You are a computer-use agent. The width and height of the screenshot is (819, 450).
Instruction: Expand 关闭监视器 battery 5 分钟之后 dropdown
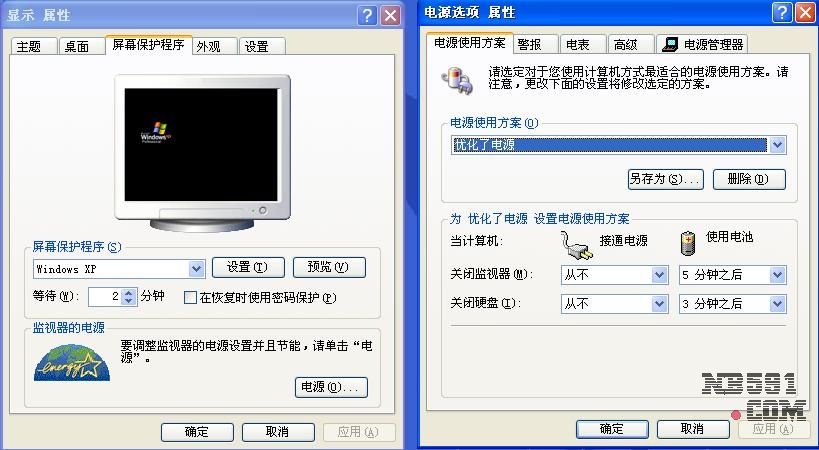(777, 275)
